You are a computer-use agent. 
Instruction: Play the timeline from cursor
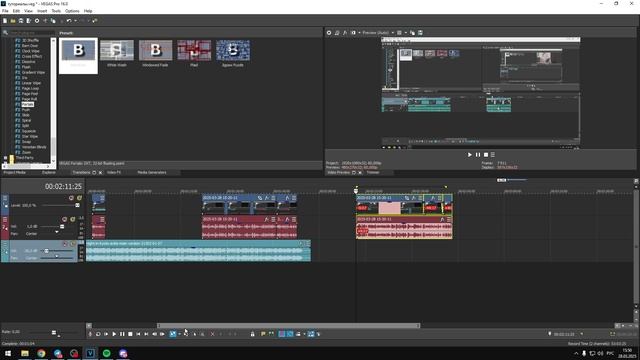(114, 334)
